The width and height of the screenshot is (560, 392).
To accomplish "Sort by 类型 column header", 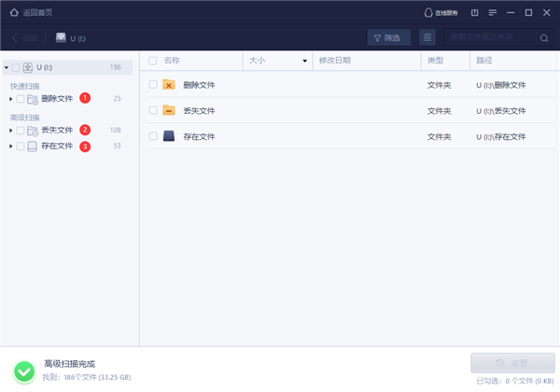I will click(435, 61).
